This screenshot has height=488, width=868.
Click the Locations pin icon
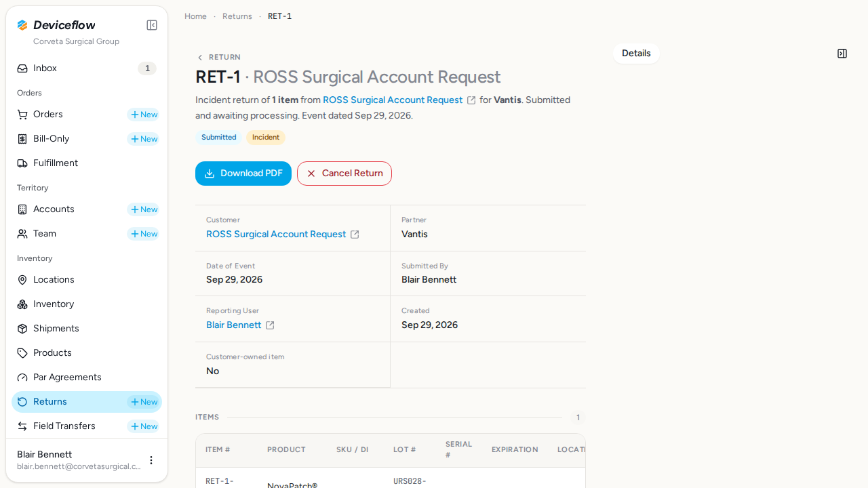[x=22, y=280]
